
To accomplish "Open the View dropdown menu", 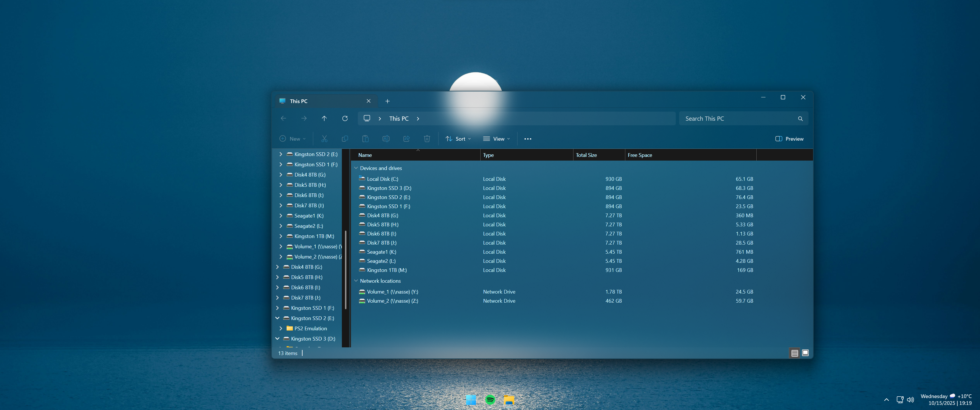I will point(497,139).
